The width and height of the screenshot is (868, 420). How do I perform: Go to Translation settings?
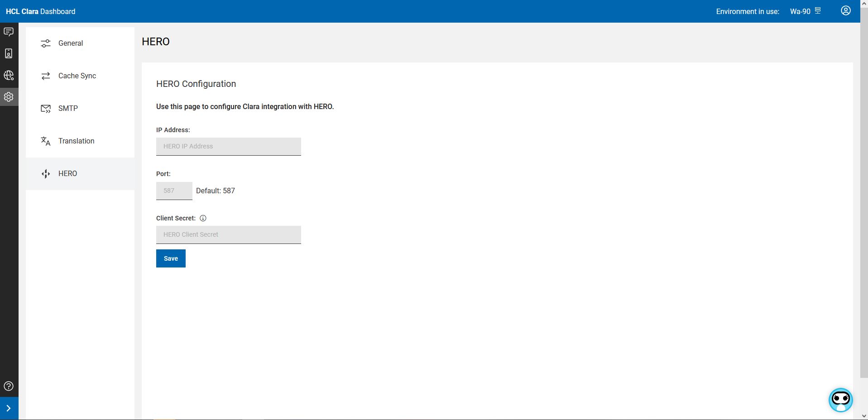[80, 141]
